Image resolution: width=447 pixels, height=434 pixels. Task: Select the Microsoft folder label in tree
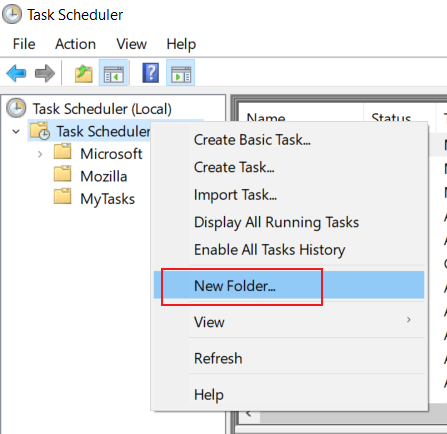pos(111,154)
